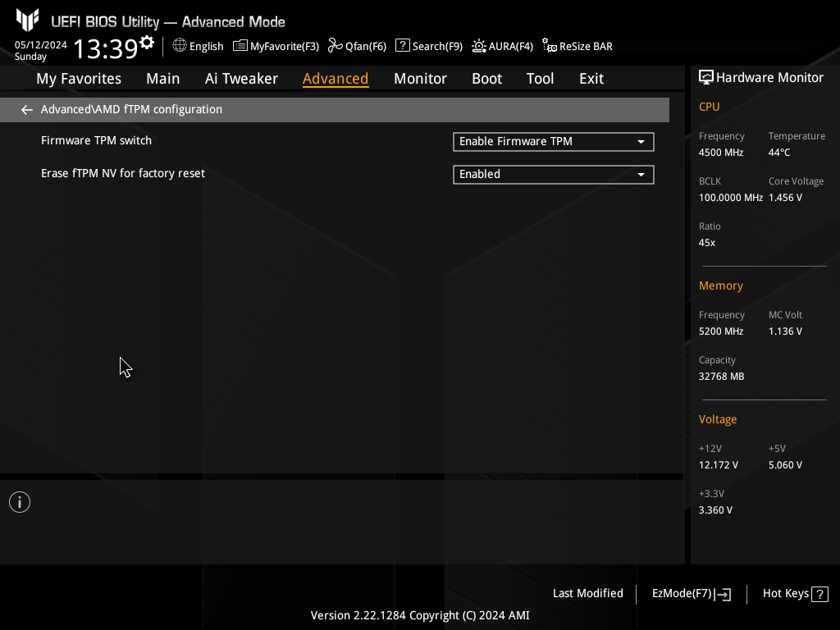Image resolution: width=840 pixels, height=630 pixels.
Task: Click English language button
Action: [206, 47]
